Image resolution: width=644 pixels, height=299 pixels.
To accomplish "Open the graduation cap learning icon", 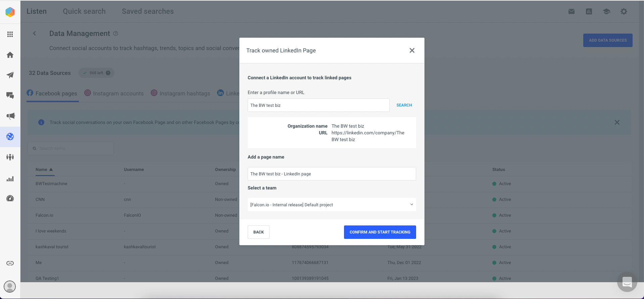I will click(x=606, y=11).
